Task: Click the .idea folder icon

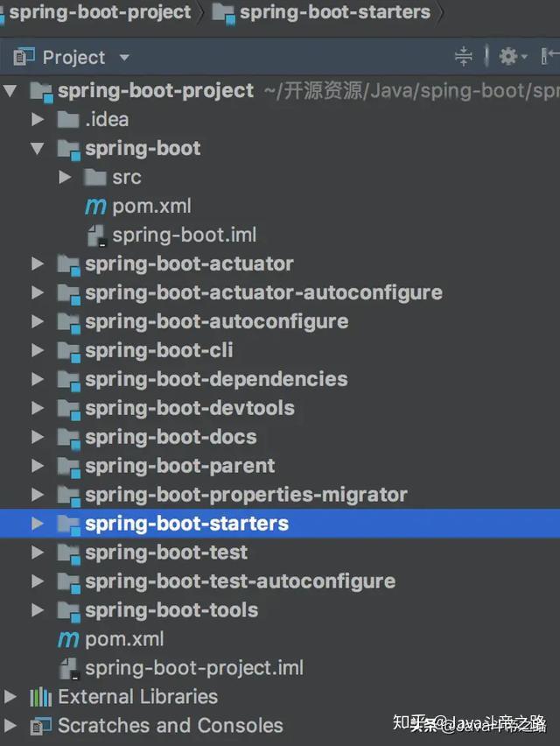Action: tap(68, 119)
